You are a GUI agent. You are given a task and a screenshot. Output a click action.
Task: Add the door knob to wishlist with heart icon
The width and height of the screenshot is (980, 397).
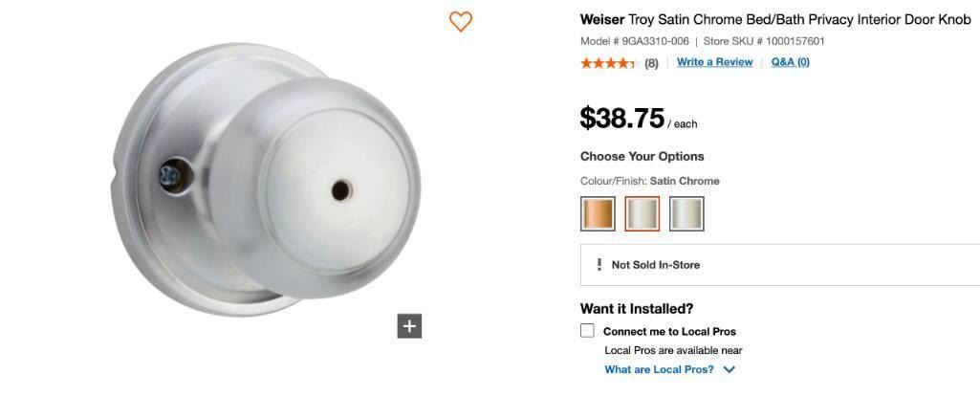[x=461, y=21]
